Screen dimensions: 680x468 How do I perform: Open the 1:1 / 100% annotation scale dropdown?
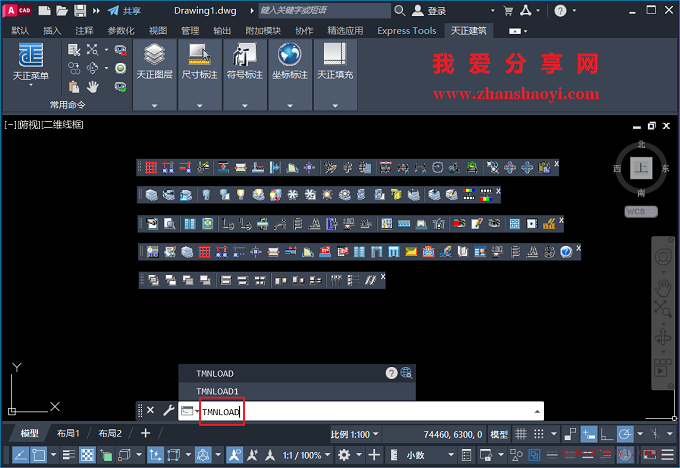[306, 455]
